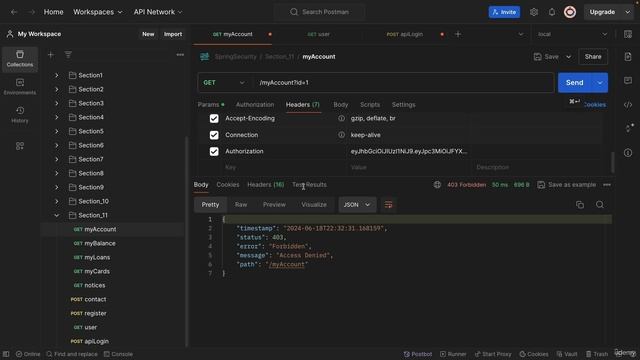
Task: Click the Share button
Action: [x=593, y=57]
